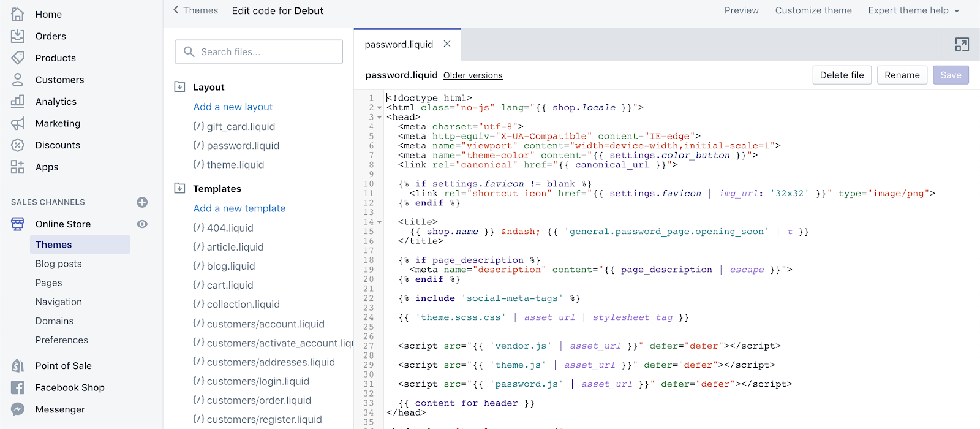The image size is (980, 429).
Task: Click Add a new layout
Action: coord(233,107)
